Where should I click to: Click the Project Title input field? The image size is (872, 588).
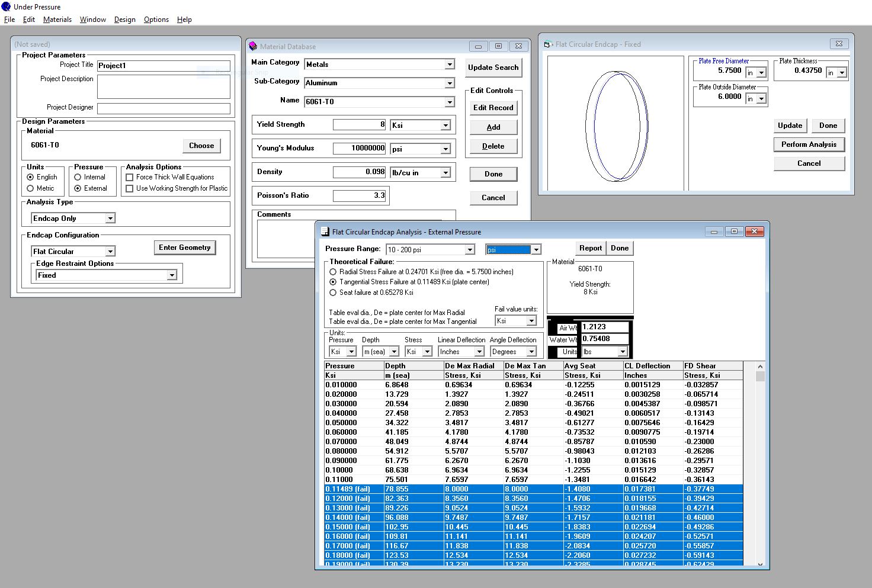click(163, 66)
